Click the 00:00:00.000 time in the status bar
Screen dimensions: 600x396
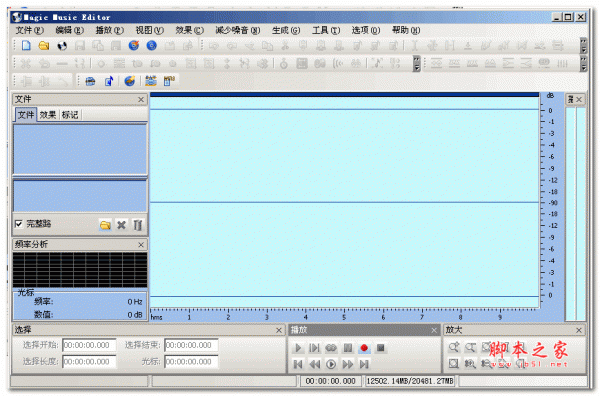pyautogui.click(x=330, y=381)
